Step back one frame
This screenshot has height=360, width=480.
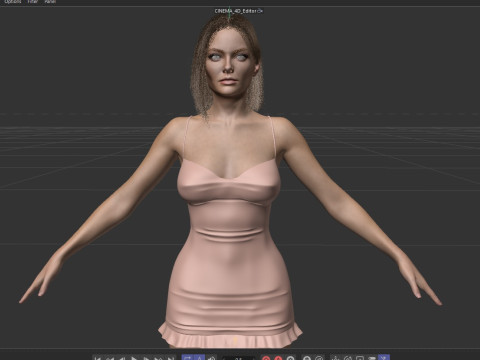point(122,358)
